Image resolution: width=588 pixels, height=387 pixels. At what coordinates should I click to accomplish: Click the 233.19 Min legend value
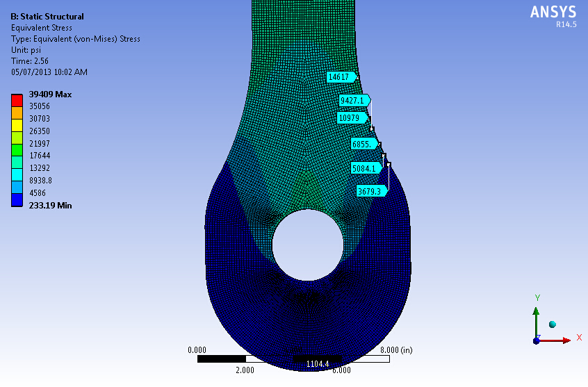click(49, 205)
